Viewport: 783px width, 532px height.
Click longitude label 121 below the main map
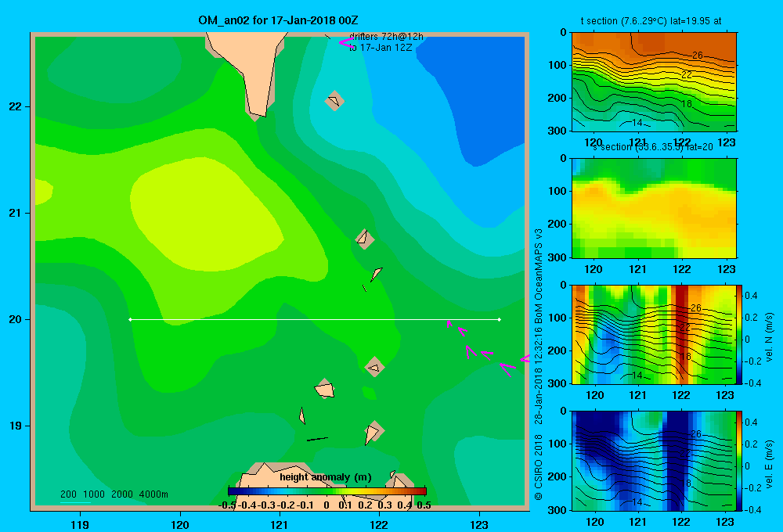pyautogui.click(x=280, y=524)
